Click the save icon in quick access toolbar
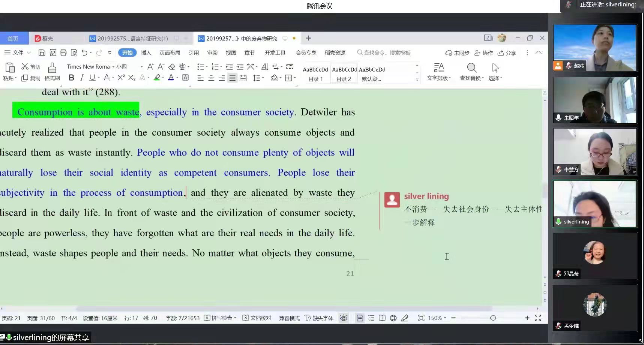 click(42, 53)
